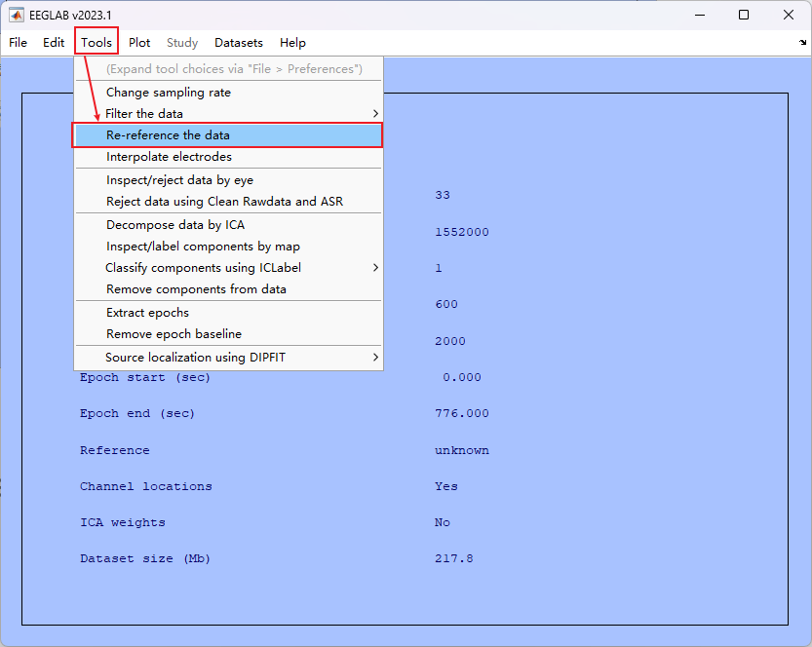The width and height of the screenshot is (812, 647).
Task: Click the 'unknown' reference value
Action: click(462, 450)
